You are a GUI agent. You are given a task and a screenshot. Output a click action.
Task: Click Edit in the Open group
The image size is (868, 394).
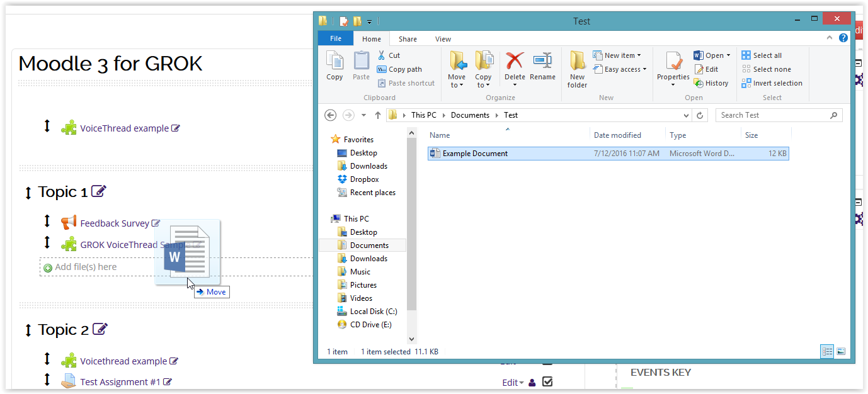click(x=706, y=69)
